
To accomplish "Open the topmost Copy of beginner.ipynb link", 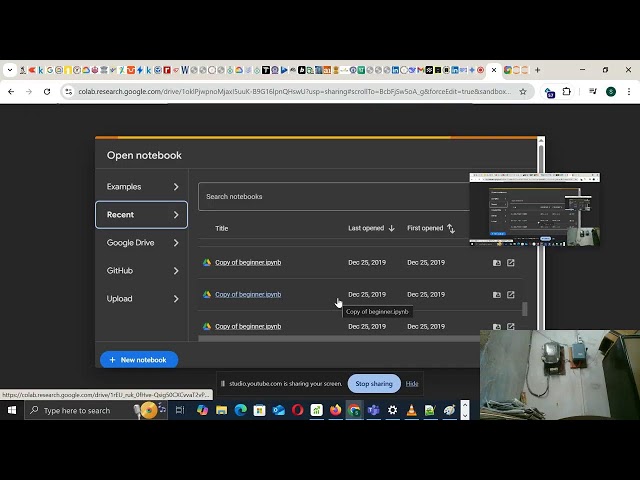I will point(248,262).
